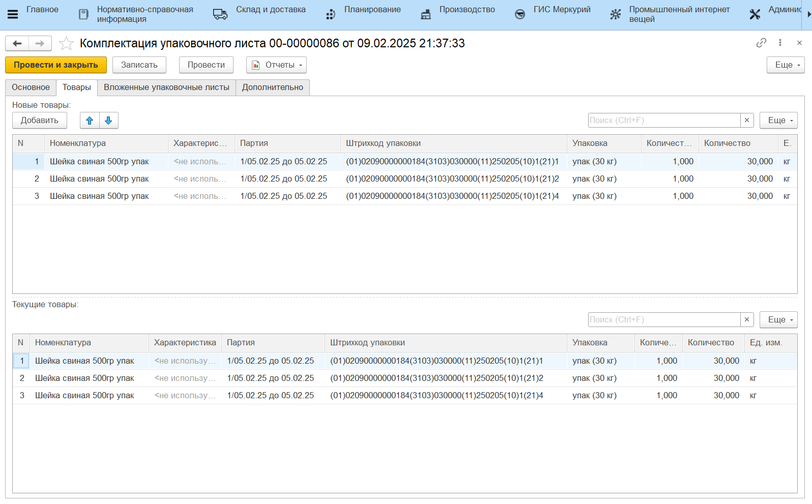Copy link to this document

tap(761, 43)
